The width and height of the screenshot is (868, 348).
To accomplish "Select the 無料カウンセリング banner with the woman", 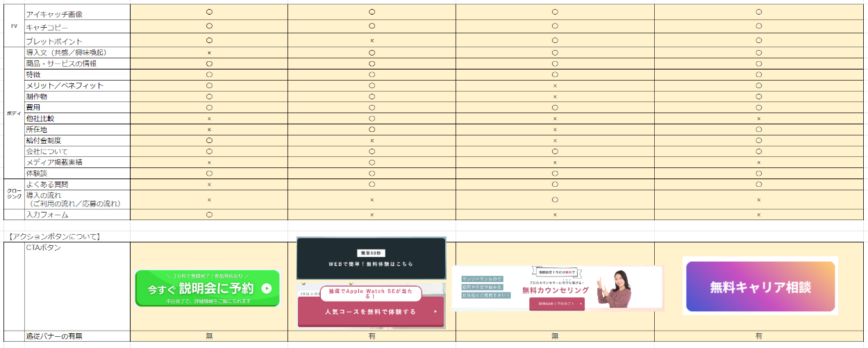I will pyautogui.click(x=557, y=288).
